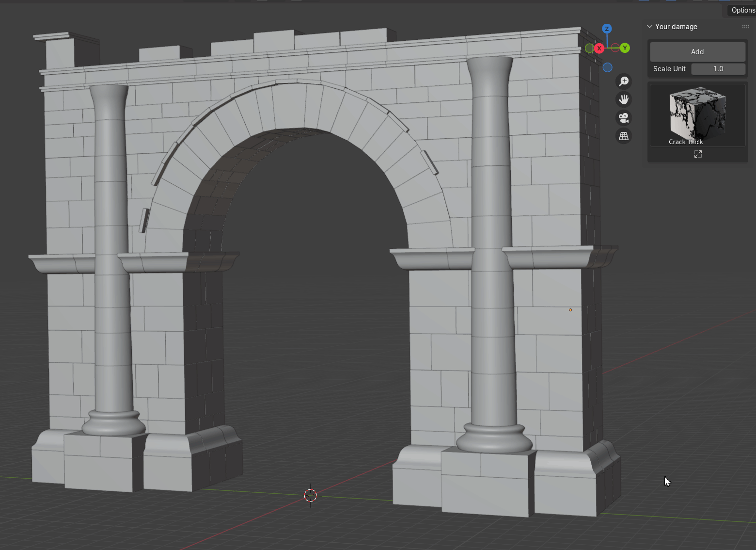Collapse the Your damage panel

[x=650, y=27]
